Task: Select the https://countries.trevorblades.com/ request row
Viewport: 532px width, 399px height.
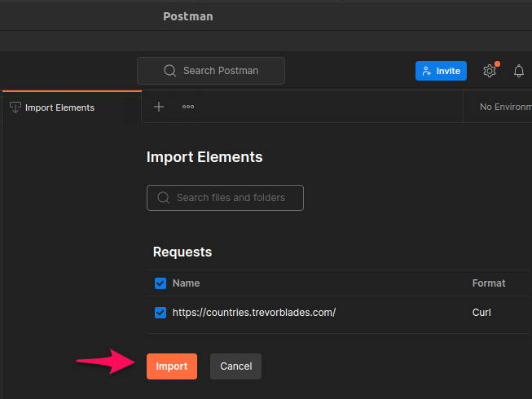Action: (x=338, y=313)
